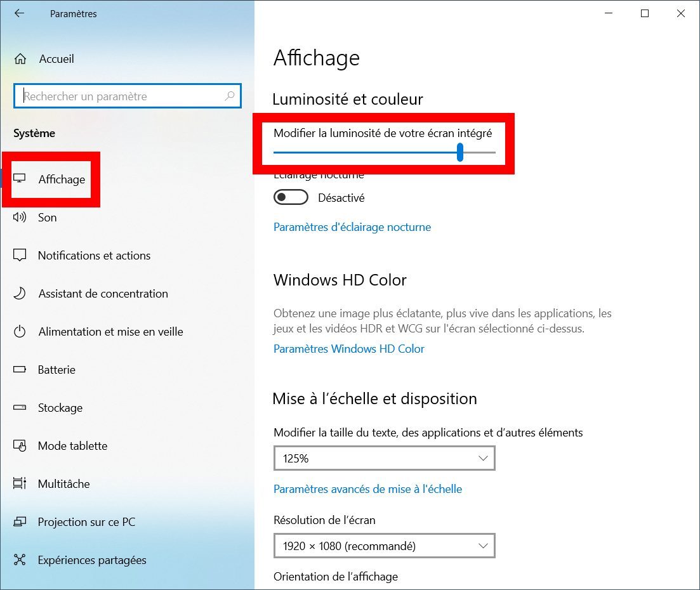This screenshot has height=590, width=700.
Task: Expand the 125% scaling dropdown
Action: (x=385, y=458)
